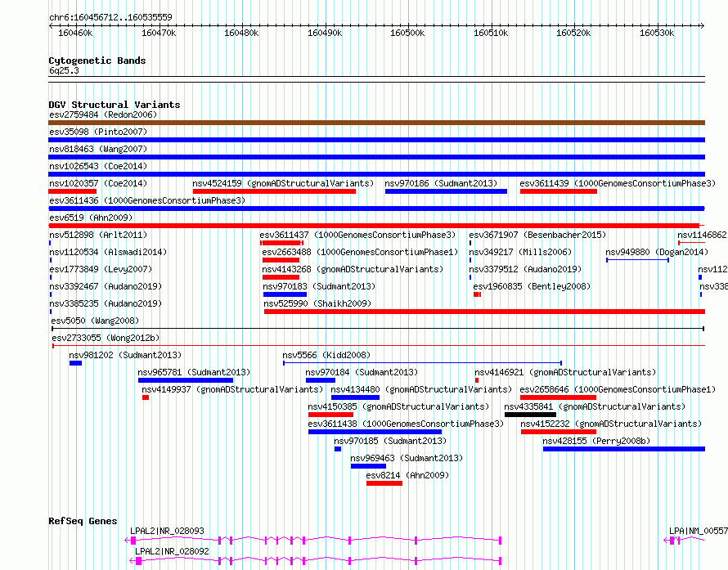
Task: Open the nsv970183 (Sudmant2013) label
Action: click(x=319, y=286)
